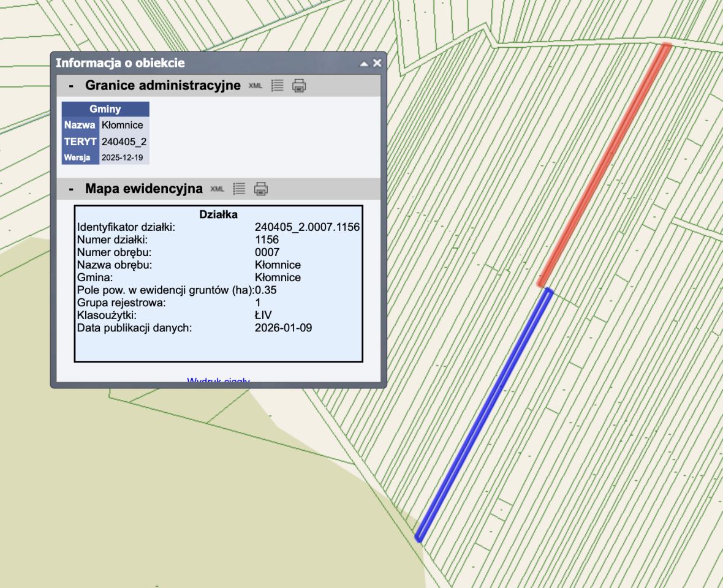The width and height of the screenshot is (723, 588).
Task: Select the Kłomnice name value in Gminy table
Action: coord(122,125)
